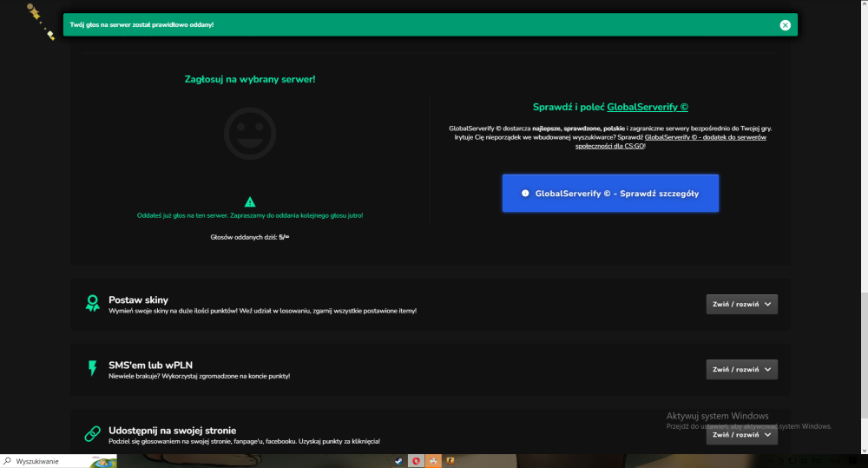Select the SMS'em lub wPLN heading
The image size is (868, 468).
point(150,365)
